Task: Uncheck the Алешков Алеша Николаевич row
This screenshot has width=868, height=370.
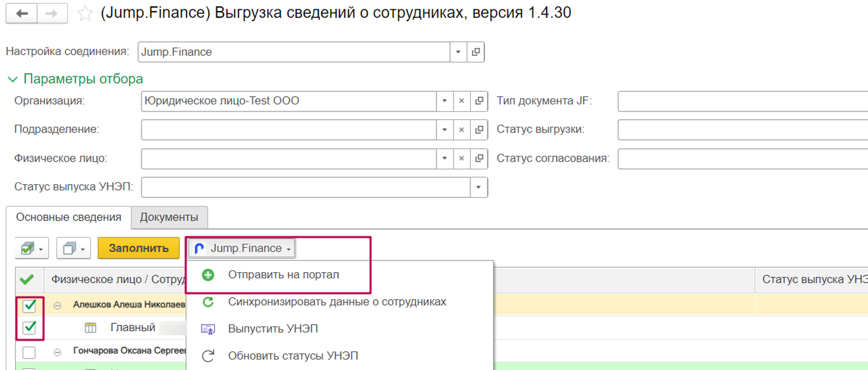Action: click(30, 306)
